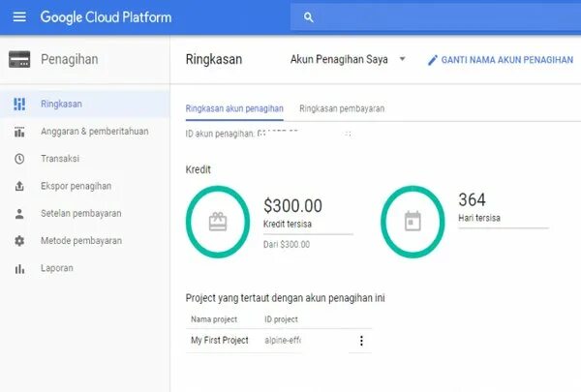Image resolution: width=581 pixels, height=392 pixels.
Task: Click the search magnifier icon
Action: click(x=308, y=17)
